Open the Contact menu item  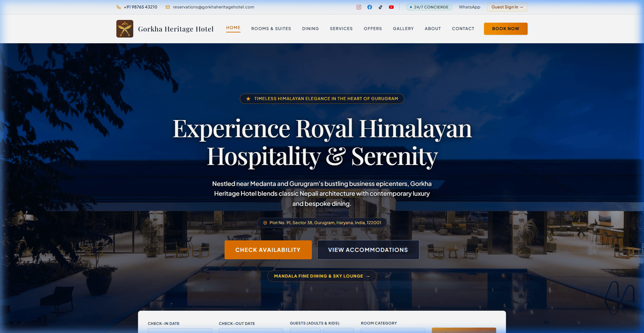click(x=463, y=29)
